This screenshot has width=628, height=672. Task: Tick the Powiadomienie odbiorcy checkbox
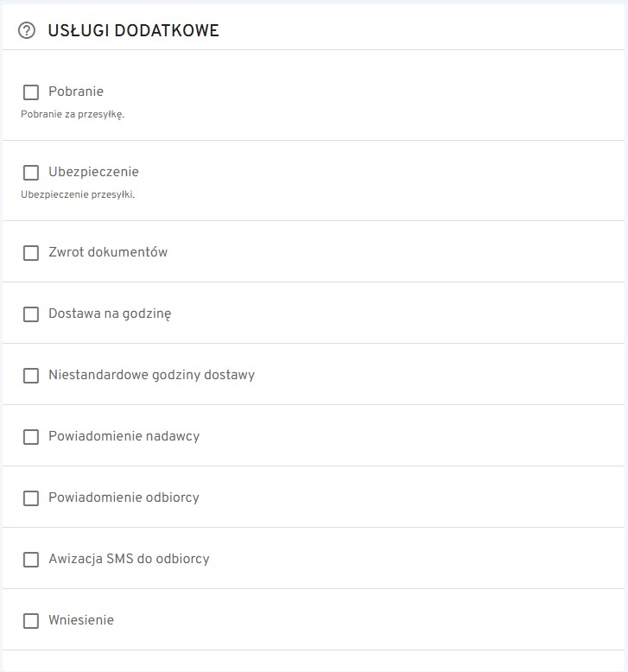click(31, 498)
